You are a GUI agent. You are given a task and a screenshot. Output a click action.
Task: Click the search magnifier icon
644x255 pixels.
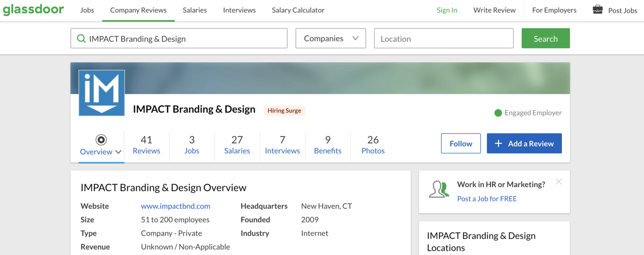point(81,39)
